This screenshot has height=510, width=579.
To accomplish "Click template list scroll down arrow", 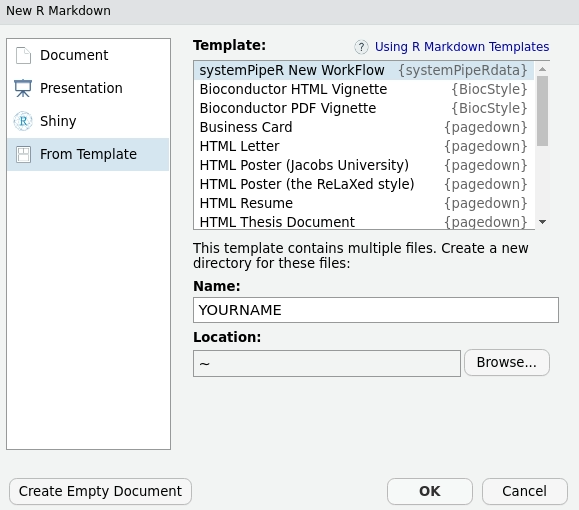I will pyautogui.click(x=542, y=222).
